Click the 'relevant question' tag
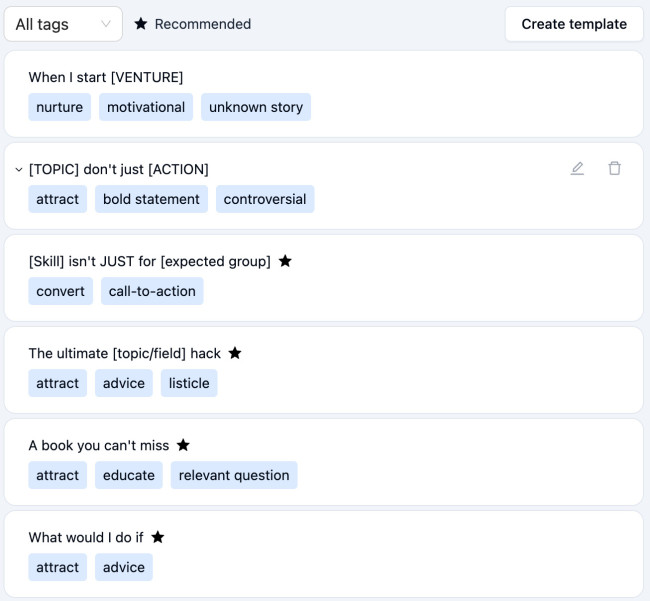650x601 pixels. [234, 475]
